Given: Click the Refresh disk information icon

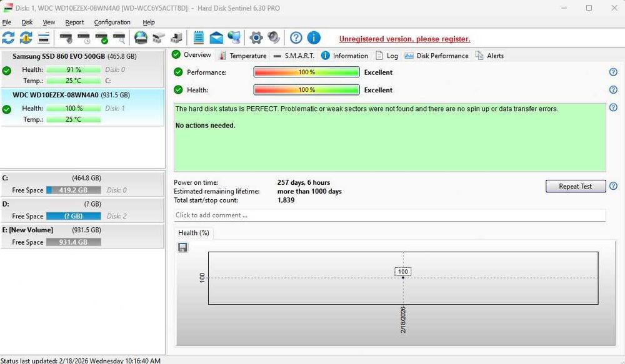Looking at the screenshot, I should click(x=8, y=38).
